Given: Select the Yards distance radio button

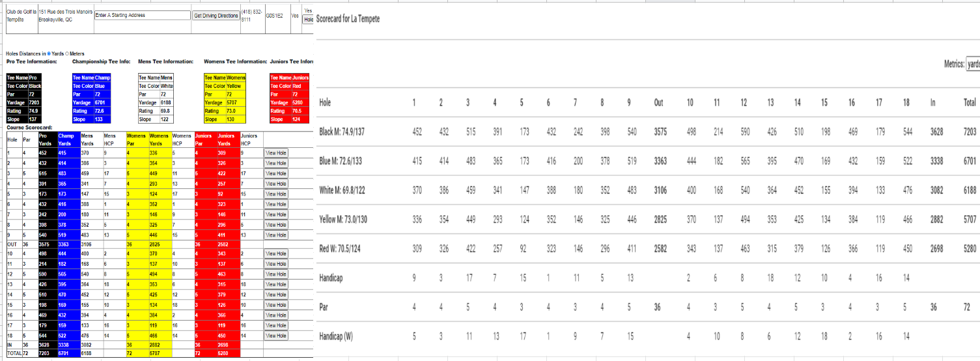Looking at the screenshot, I should (49, 53).
